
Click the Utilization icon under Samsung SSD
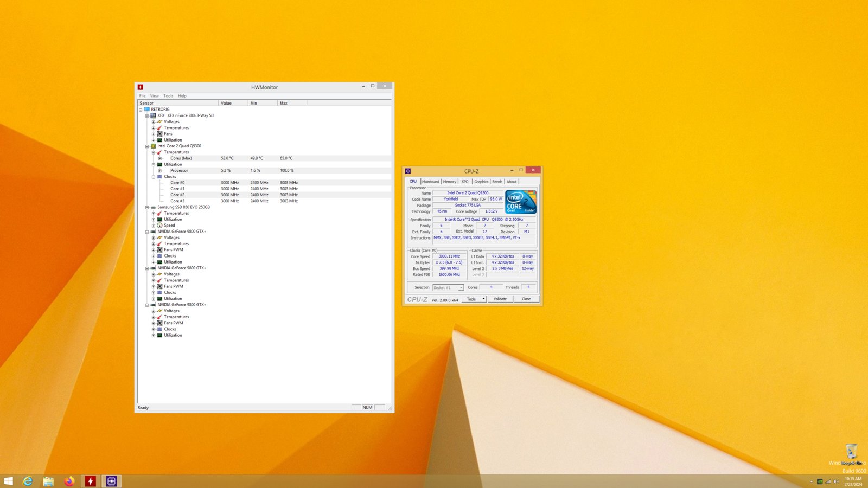[159, 220]
